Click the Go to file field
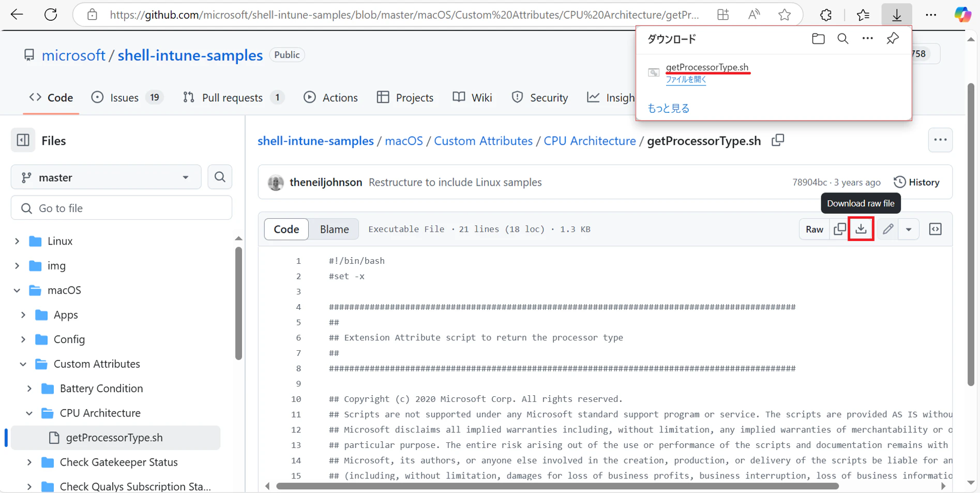This screenshot has height=493, width=980. point(121,207)
